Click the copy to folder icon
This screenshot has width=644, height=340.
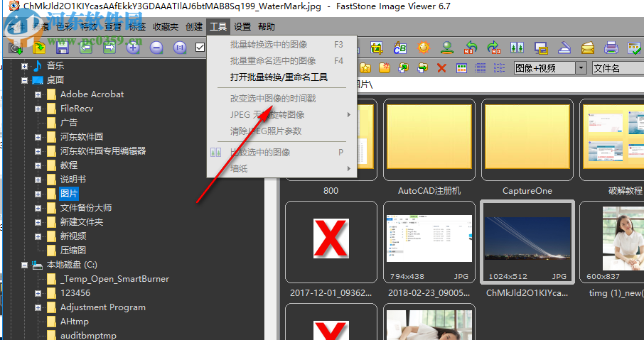(404, 67)
